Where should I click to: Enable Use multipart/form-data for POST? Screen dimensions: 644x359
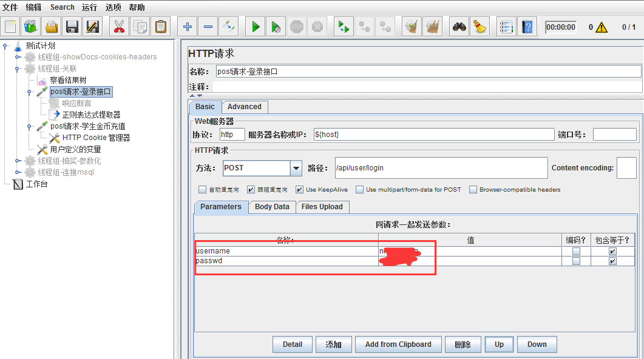tap(359, 190)
